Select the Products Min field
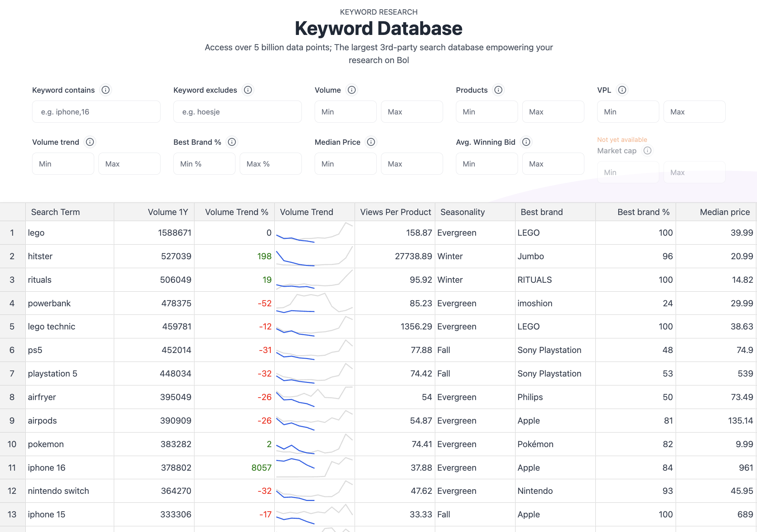This screenshot has height=532, width=757. (x=487, y=112)
